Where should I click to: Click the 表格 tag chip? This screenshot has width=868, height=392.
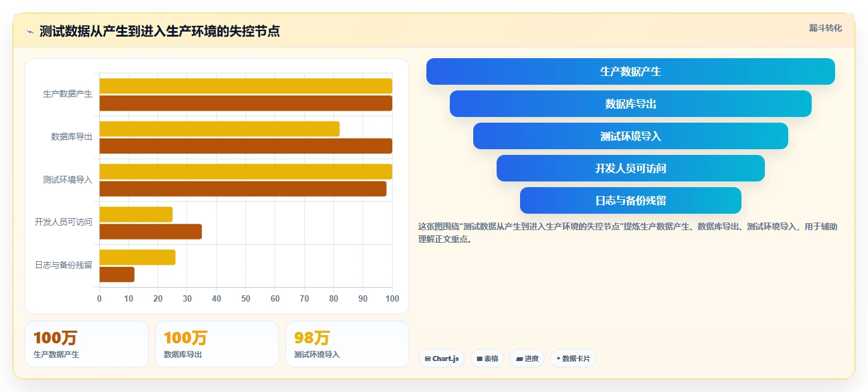click(487, 358)
